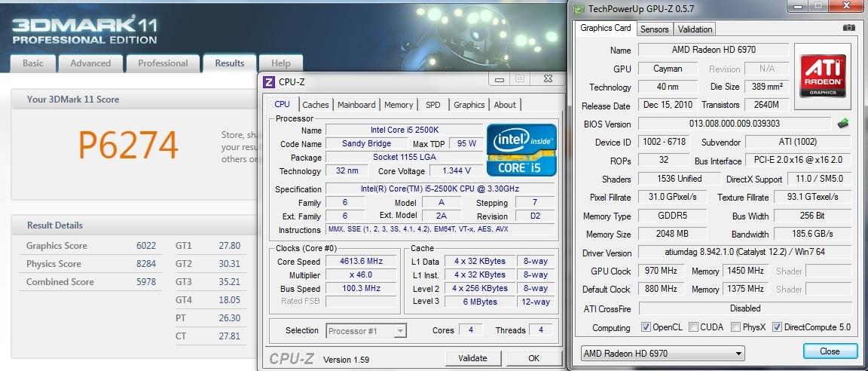Open the Memory tab in CPU-Z
Viewport: 868px width, 371px height.
(398, 105)
